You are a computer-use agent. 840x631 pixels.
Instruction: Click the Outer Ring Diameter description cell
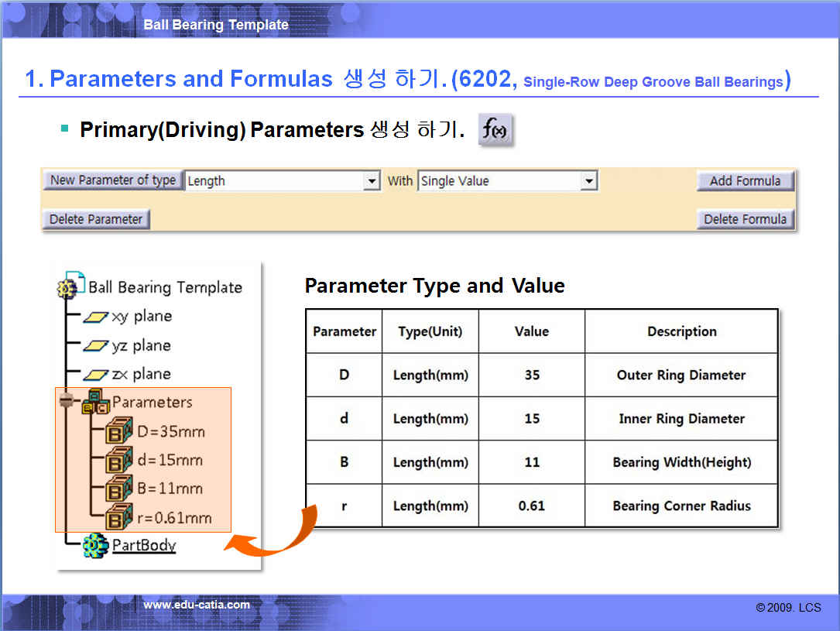[681, 376]
